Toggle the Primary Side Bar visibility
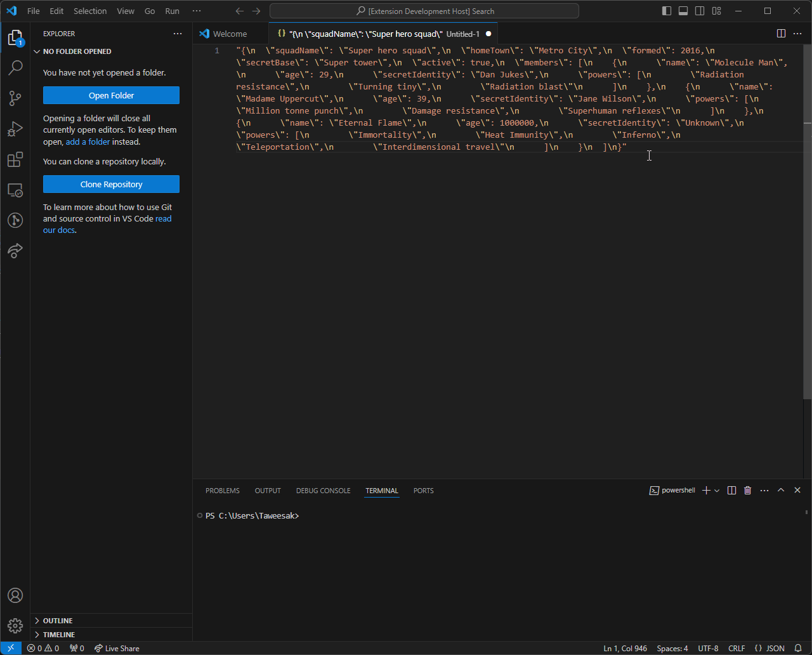 pos(666,11)
